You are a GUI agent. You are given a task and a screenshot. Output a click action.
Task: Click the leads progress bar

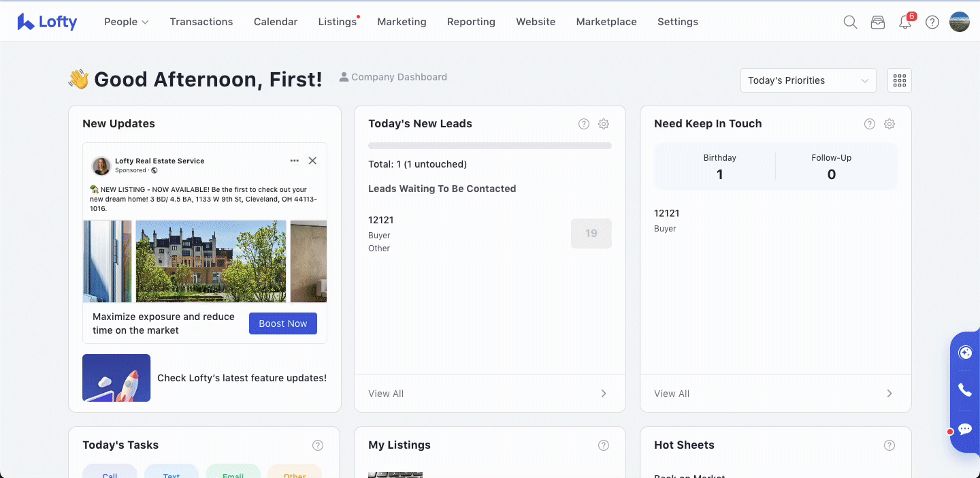pyautogui.click(x=490, y=146)
